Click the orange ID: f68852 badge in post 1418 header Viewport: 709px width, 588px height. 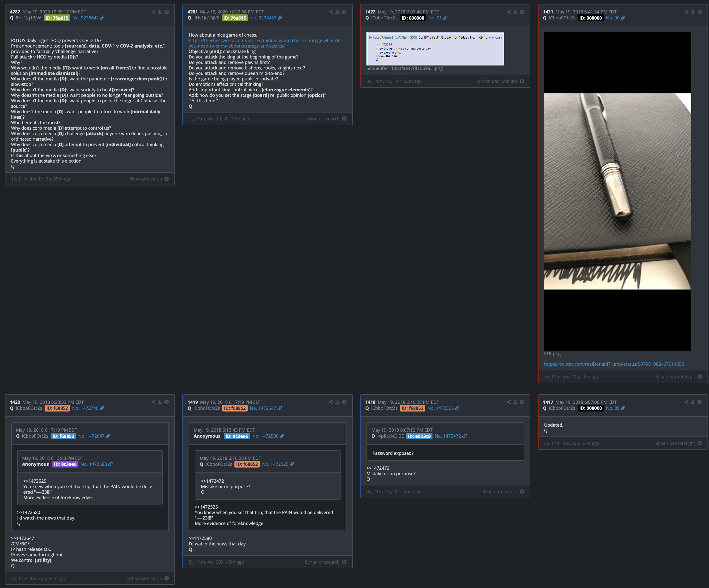[412, 408]
